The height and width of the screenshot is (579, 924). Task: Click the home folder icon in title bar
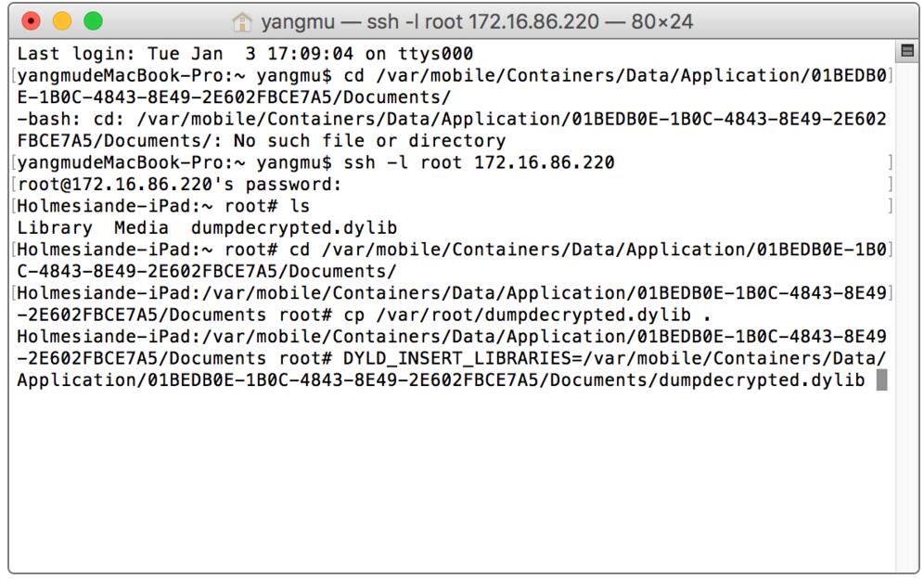pos(244,20)
